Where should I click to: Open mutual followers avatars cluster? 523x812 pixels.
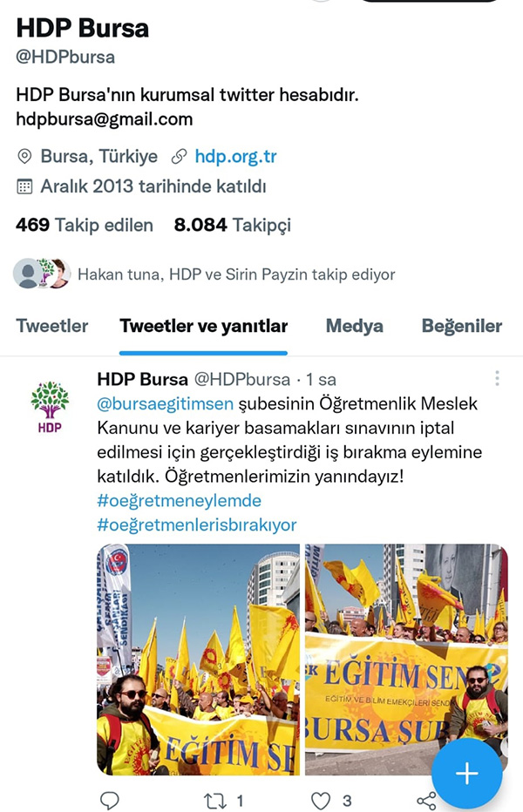[42, 274]
